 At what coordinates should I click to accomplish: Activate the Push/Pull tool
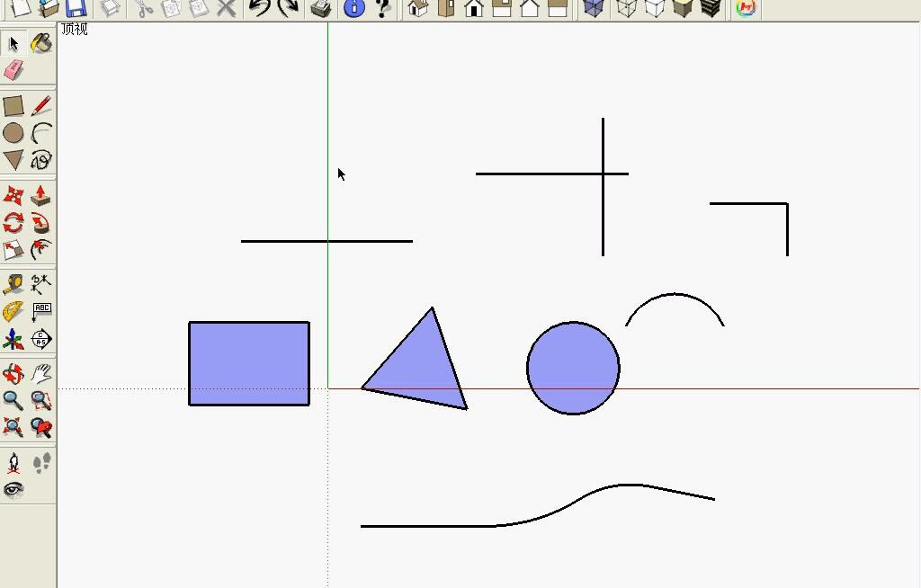click(40, 196)
